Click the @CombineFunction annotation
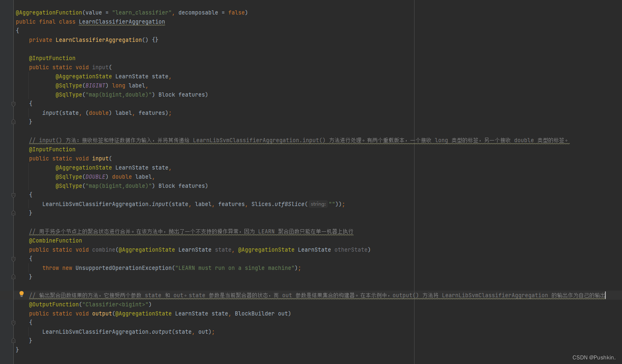The height and width of the screenshot is (364, 622). tap(56, 241)
